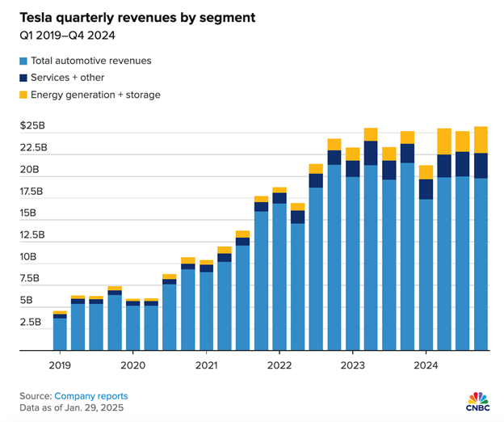This screenshot has height=422, width=504.
Task: Click the 2022 x-axis label
Action: (279, 365)
